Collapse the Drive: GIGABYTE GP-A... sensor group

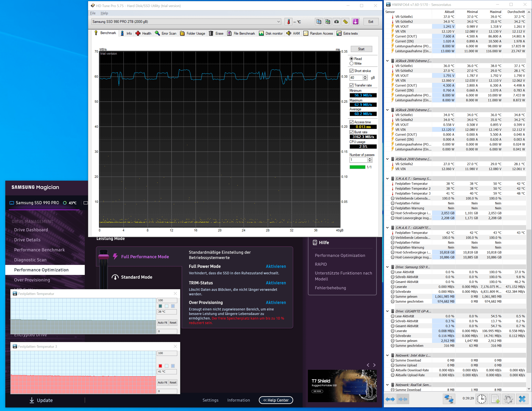[x=387, y=311]
